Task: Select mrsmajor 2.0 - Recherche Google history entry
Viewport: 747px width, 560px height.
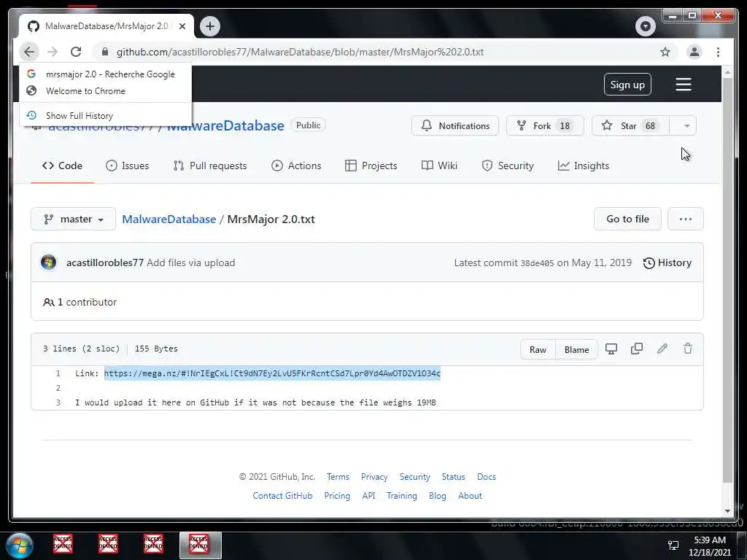Action: tap(105, 74)
